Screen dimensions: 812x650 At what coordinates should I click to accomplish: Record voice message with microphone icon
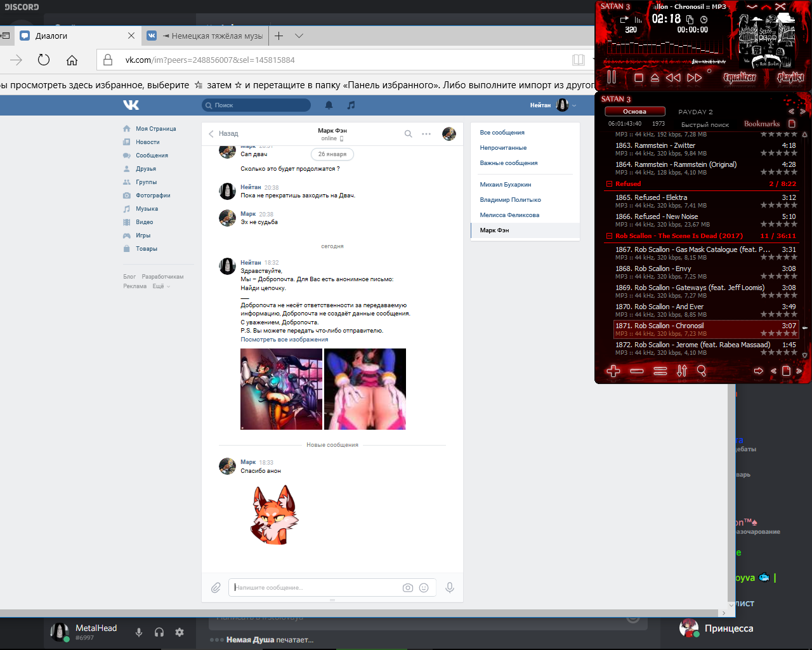(450, 588)
